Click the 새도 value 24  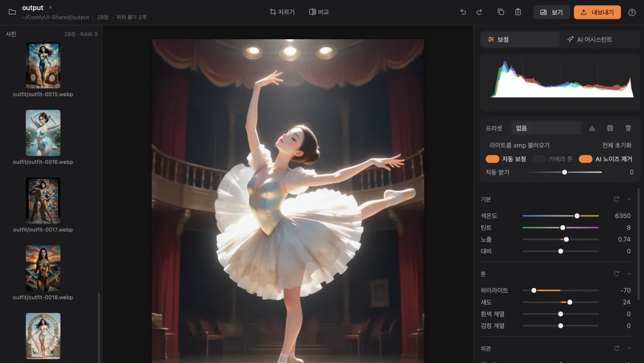626,302
